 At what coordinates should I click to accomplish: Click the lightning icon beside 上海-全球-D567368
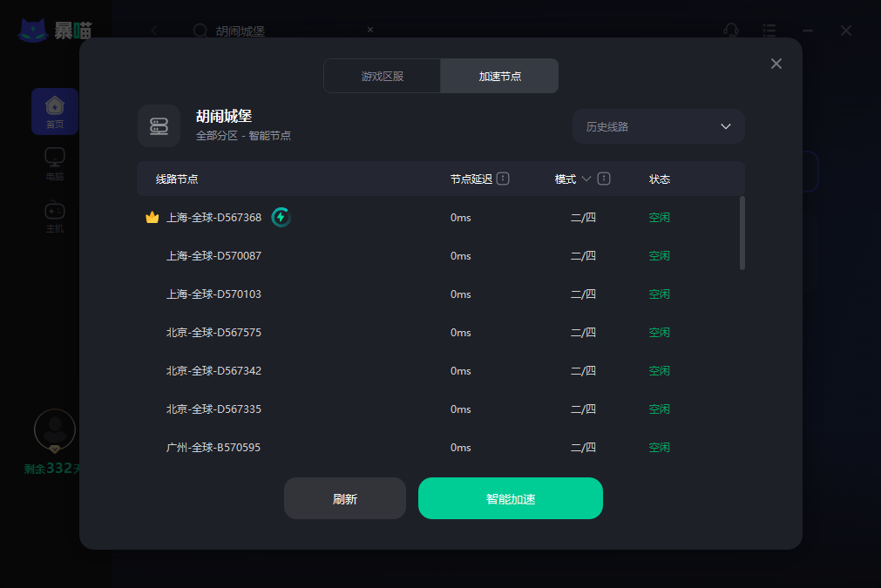click(x=281, y=217)
